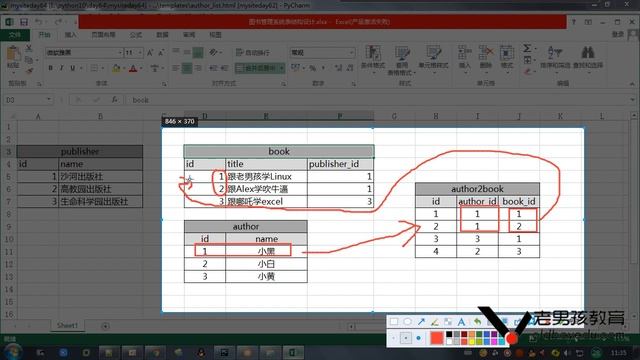Toggle bottom vertical alignment button
The width and height of the screenshot is (640, 360).
pos(198,53)
